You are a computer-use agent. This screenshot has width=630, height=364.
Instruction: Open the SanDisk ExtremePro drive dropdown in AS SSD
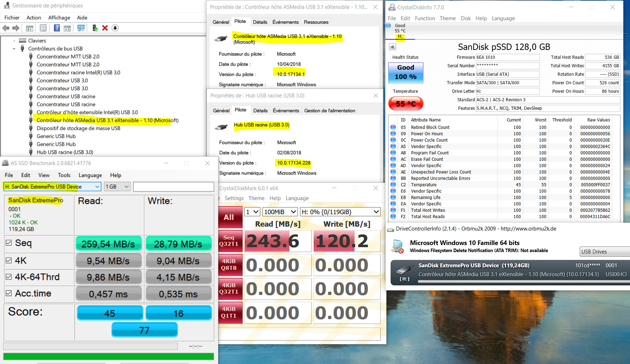pyautogui.click(x=52, y=187)
